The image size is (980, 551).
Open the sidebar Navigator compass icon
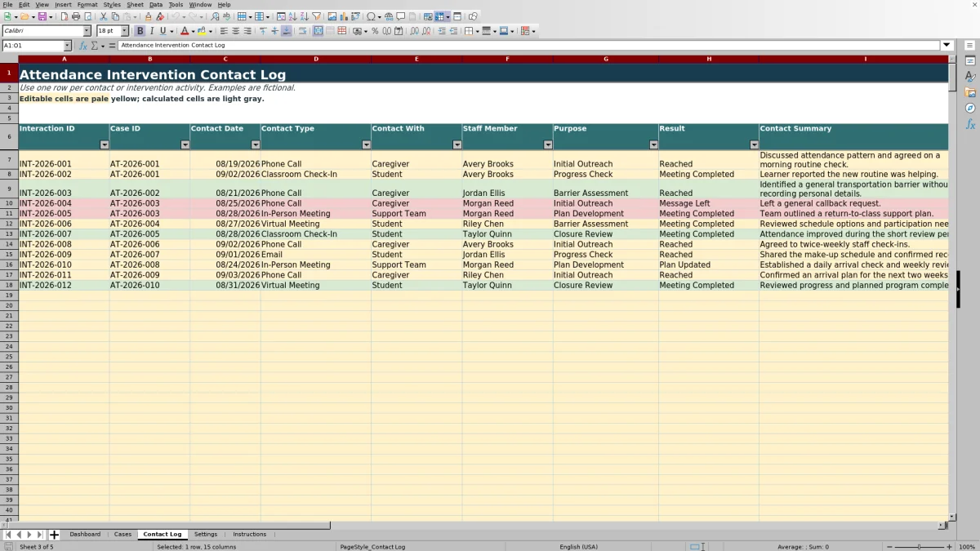point(970,108)
